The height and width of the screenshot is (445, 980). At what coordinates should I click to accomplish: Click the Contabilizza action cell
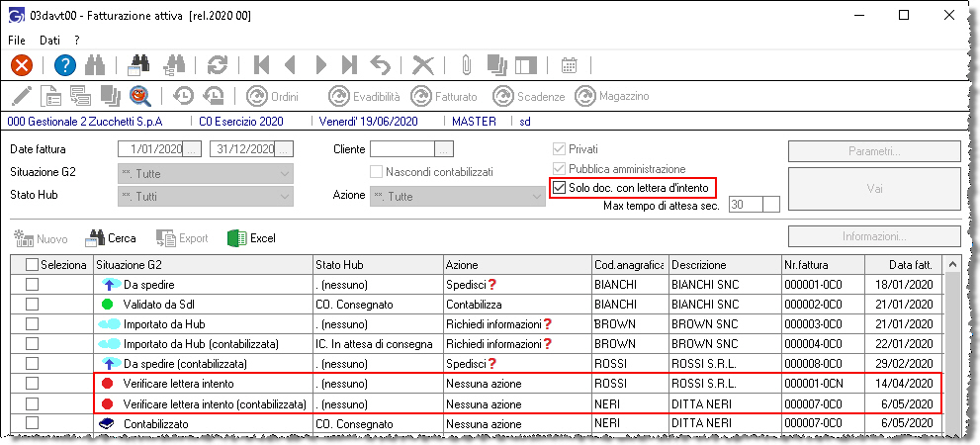(517, 305)
